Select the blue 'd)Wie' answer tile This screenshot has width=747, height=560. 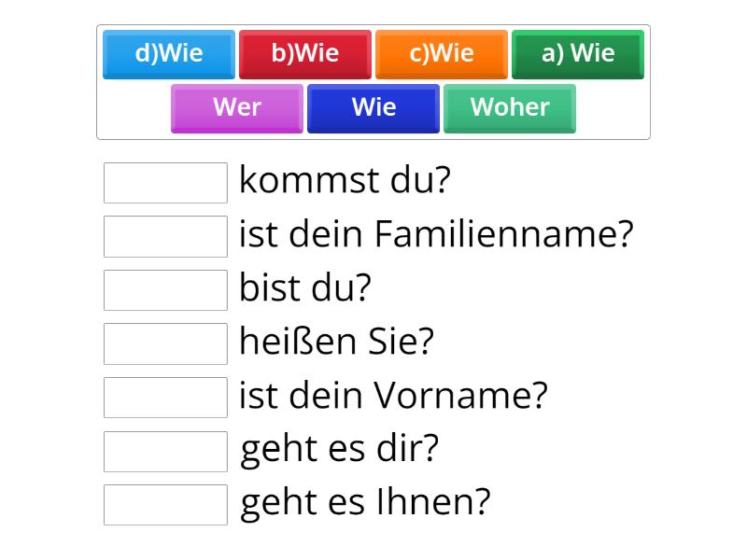[x=169, y=54]
